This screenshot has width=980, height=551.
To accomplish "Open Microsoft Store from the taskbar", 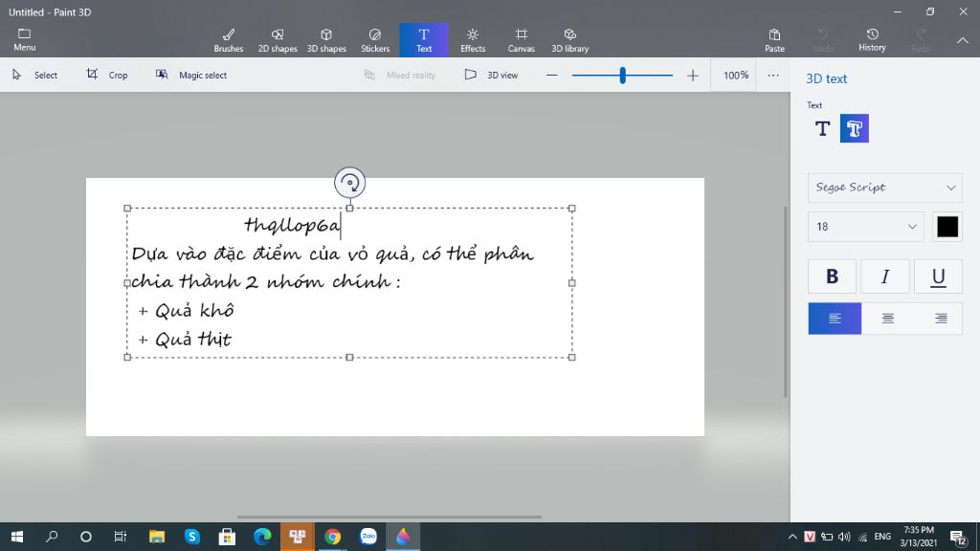I will (x=227, y=537).
